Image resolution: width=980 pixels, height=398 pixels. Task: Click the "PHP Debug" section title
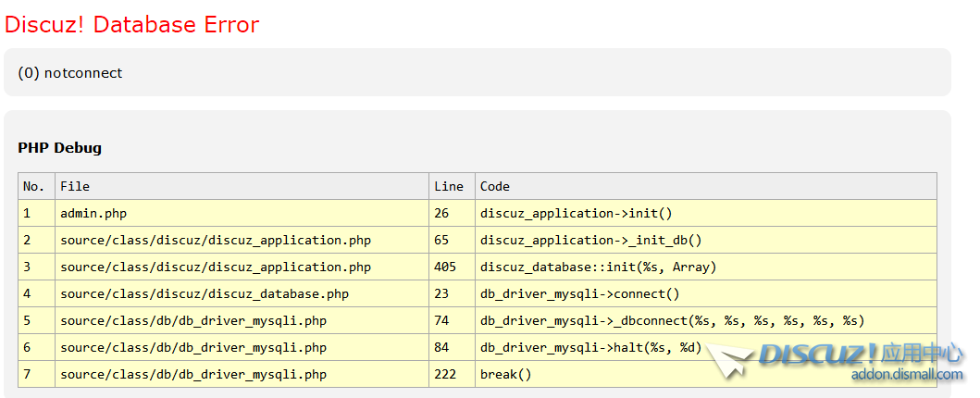[x=59, y=148]
